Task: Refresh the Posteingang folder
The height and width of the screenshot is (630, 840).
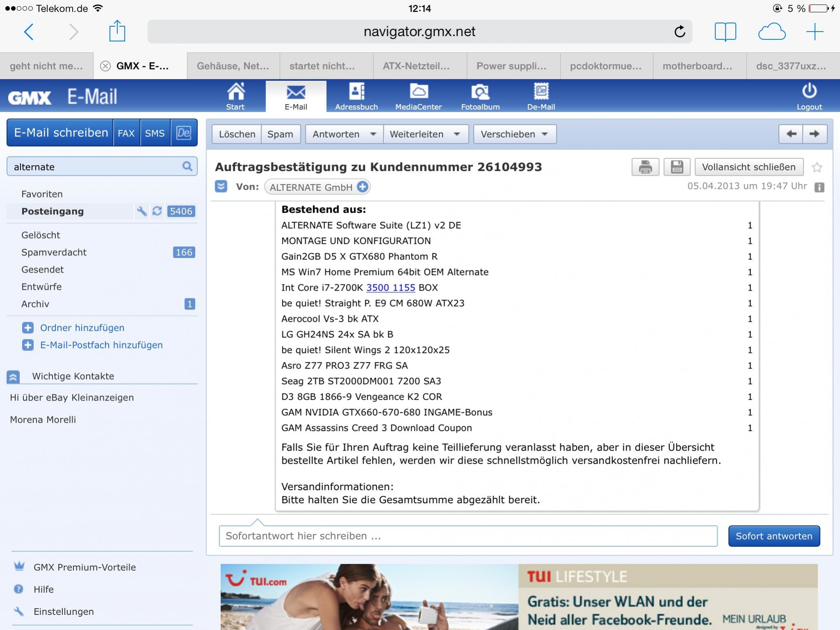Action: click(x=157, y=211)
